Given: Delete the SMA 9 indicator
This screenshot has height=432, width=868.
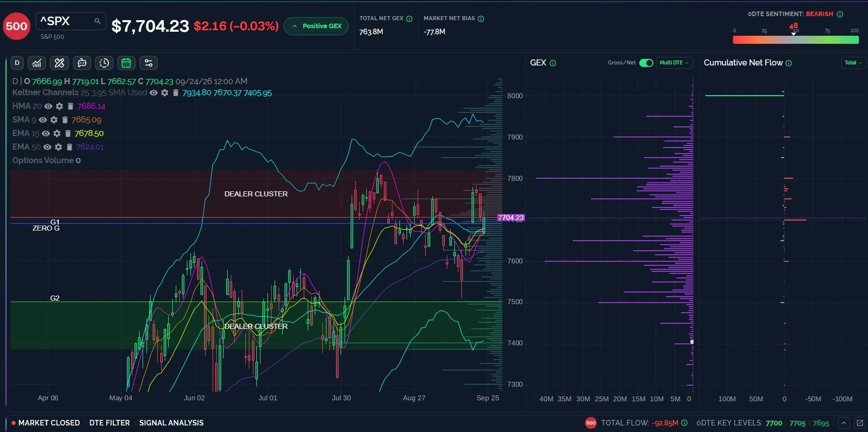Looking at the screenshot, I should point(65,120).
